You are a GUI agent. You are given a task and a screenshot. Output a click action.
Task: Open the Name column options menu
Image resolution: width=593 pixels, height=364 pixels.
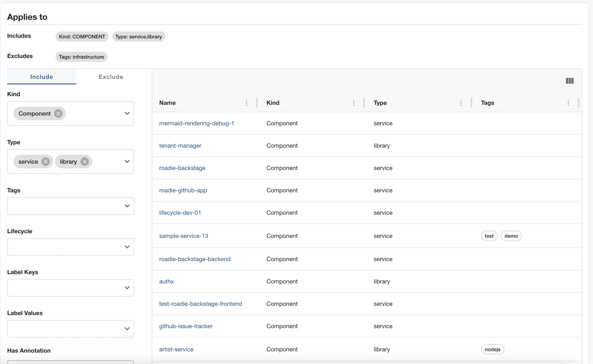tap(246, 103)
